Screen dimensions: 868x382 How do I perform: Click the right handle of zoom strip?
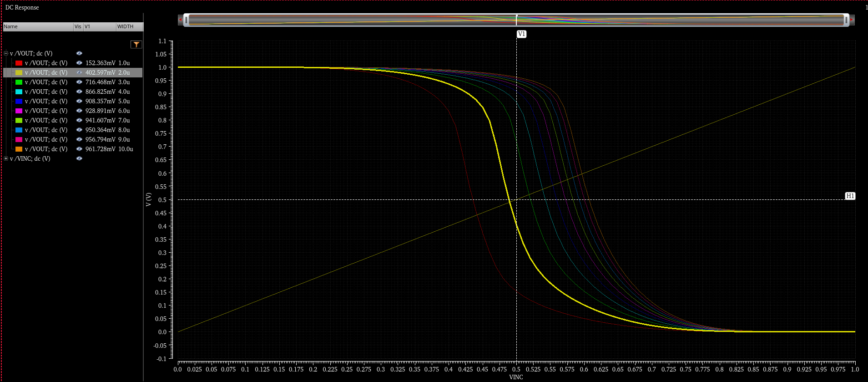846,20
